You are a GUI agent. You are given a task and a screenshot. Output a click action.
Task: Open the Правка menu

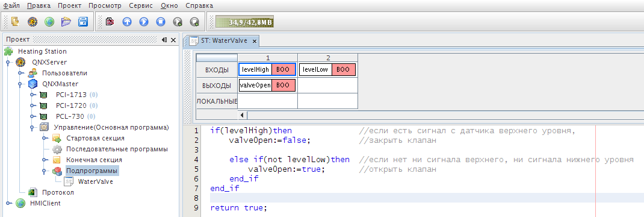click(x=39, y=6)
